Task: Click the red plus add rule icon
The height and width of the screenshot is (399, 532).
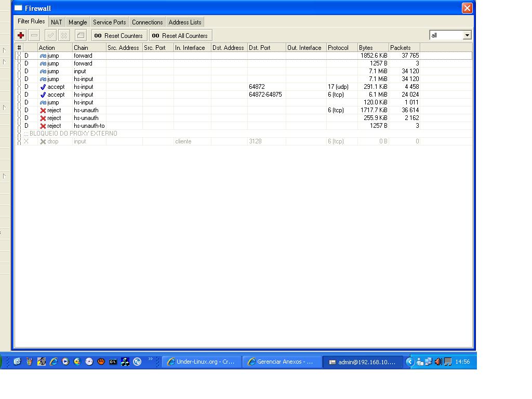Action: [x=21, y=35]
